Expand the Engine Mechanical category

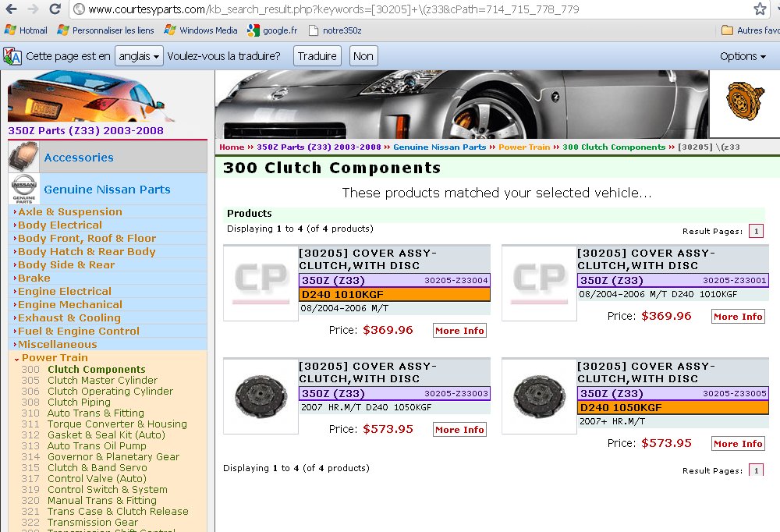(x=68, y=304)
